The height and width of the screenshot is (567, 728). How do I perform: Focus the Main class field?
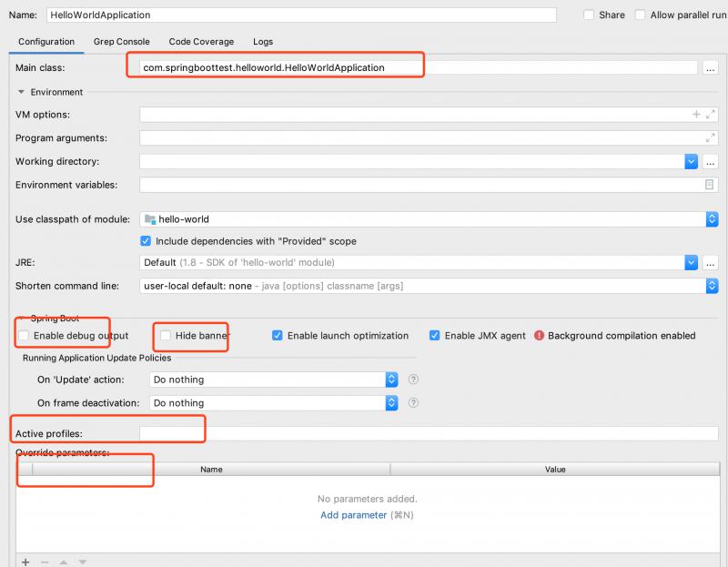419,67
